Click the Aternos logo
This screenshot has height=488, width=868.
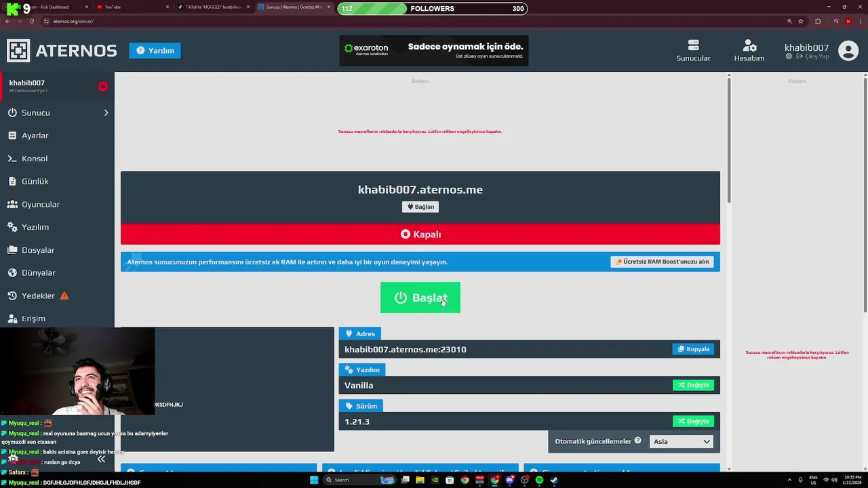(x=62, y=51)
